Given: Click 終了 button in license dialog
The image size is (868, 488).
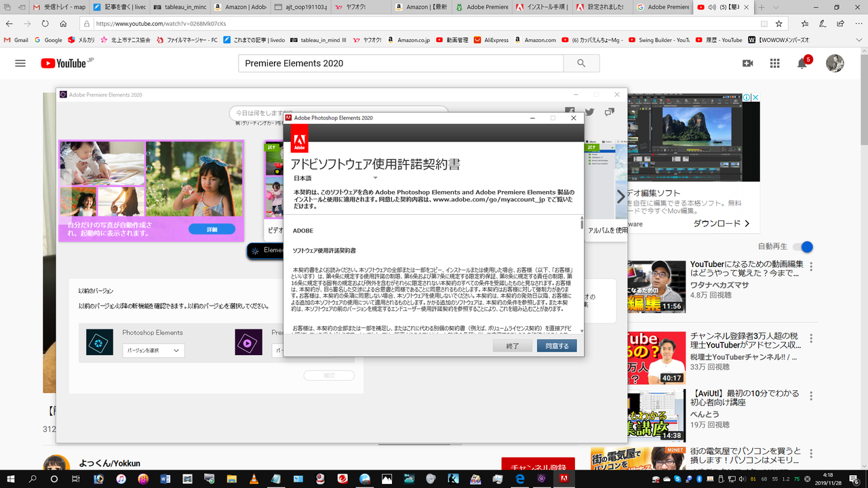Looking at the screenshot, I should pyautogui.click(x=513, y=346).
